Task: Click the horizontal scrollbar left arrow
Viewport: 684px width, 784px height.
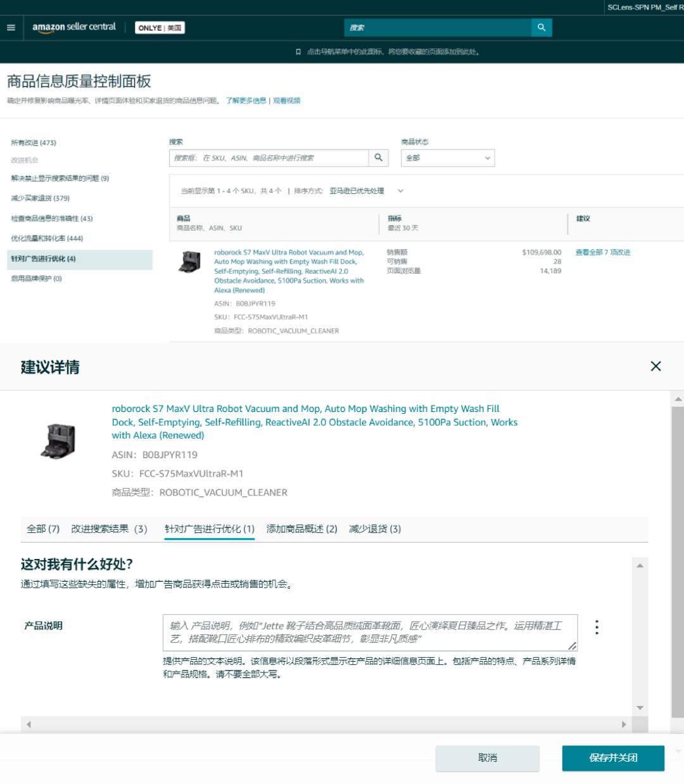Action: (28, 724)
